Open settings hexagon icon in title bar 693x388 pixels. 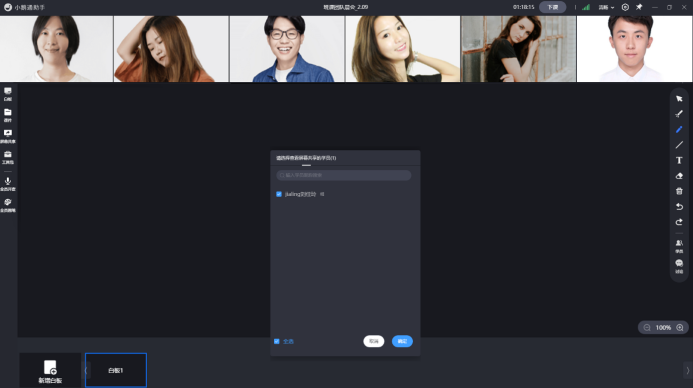(x=625, y=7)
